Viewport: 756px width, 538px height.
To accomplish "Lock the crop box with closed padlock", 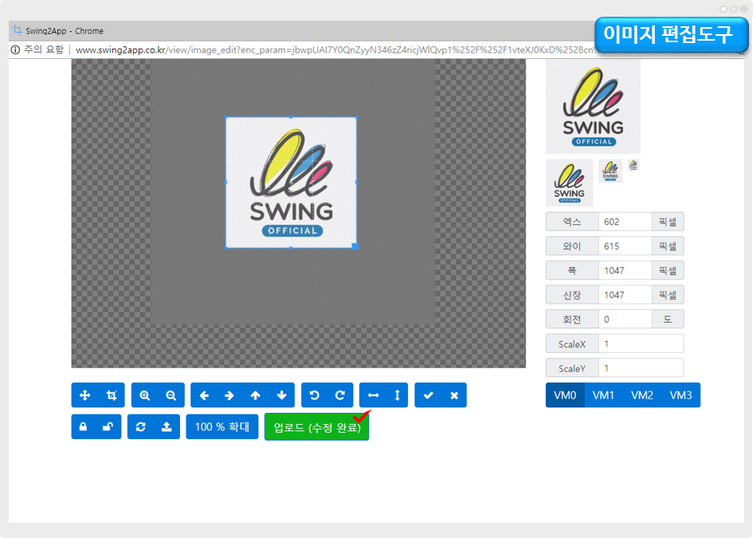I will pyautogui.click(x=84, y=426).
